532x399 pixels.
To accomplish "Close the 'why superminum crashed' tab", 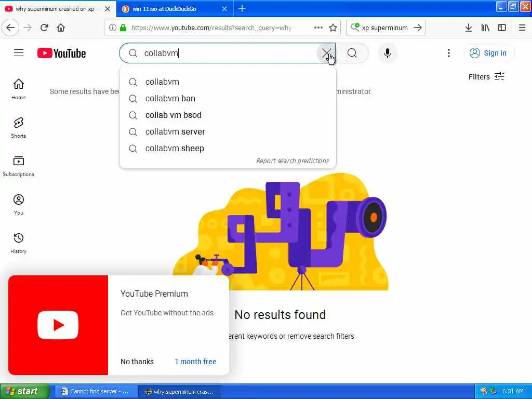I will click(107, 9).
